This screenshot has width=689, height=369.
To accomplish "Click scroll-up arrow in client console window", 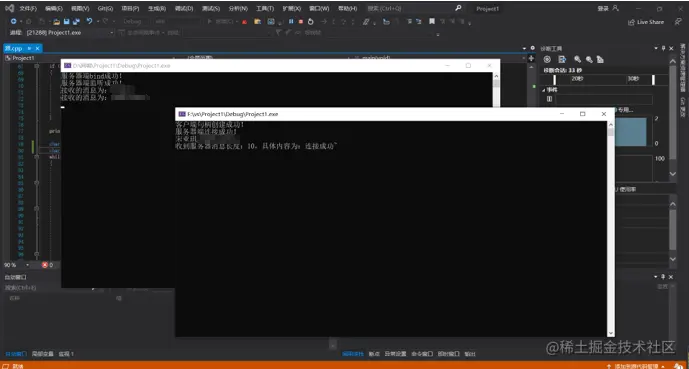I will pos(611,125).
